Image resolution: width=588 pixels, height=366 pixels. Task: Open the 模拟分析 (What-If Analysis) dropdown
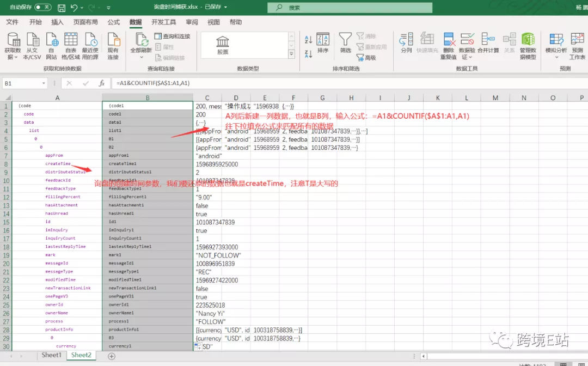[556, 46]
